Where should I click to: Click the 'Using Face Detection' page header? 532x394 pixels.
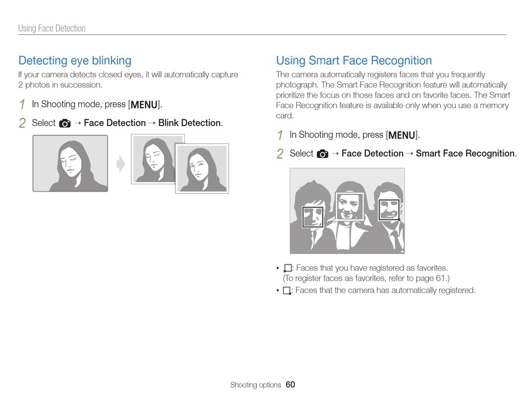coord(52,28)
